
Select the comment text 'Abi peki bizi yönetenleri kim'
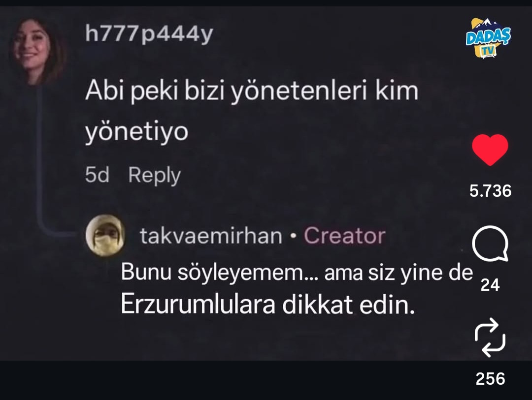point(251,91)
